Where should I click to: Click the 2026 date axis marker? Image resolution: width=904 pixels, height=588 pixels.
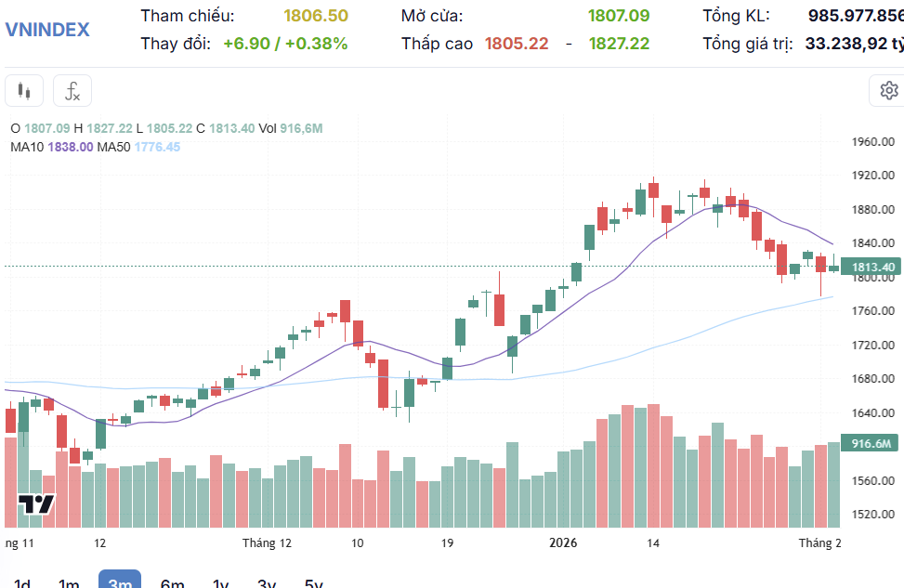tap(563, 543)
